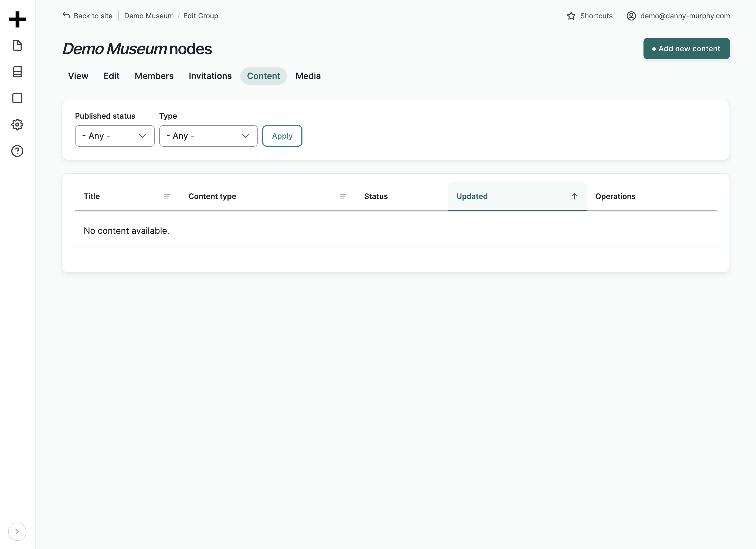Select the Content tab

(264, 76)
